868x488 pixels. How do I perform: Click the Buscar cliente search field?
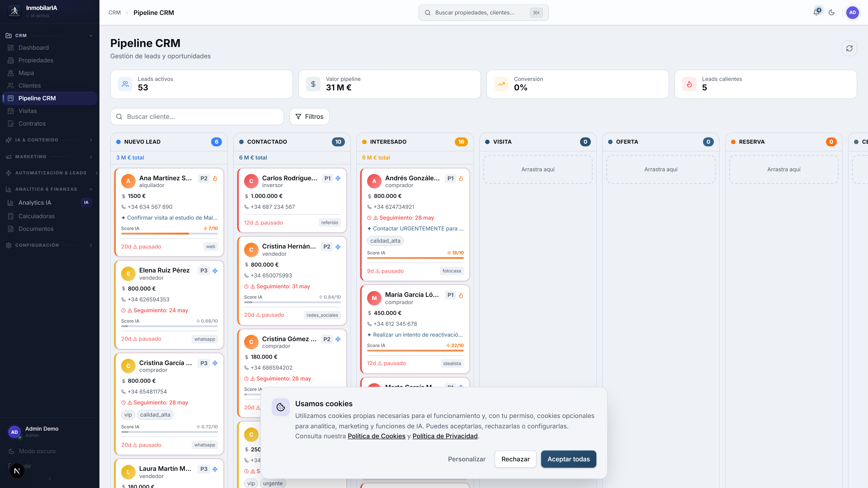pos(197,117)
